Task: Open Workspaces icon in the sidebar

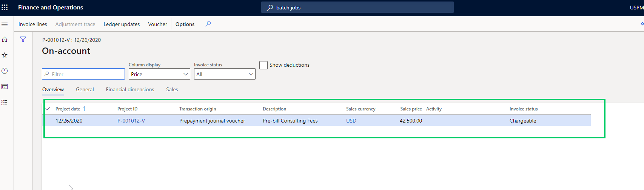Action: click(x=5, y=87)
